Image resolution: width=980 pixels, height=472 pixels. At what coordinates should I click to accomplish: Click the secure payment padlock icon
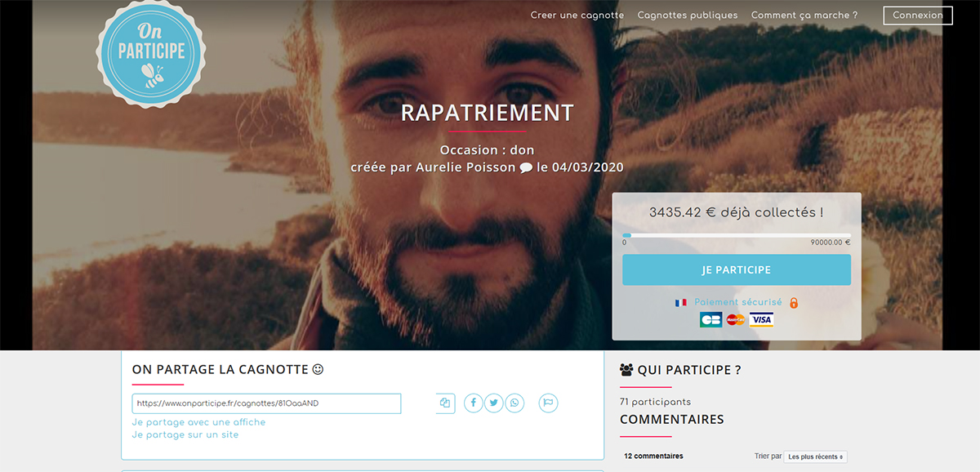point(794,302)
